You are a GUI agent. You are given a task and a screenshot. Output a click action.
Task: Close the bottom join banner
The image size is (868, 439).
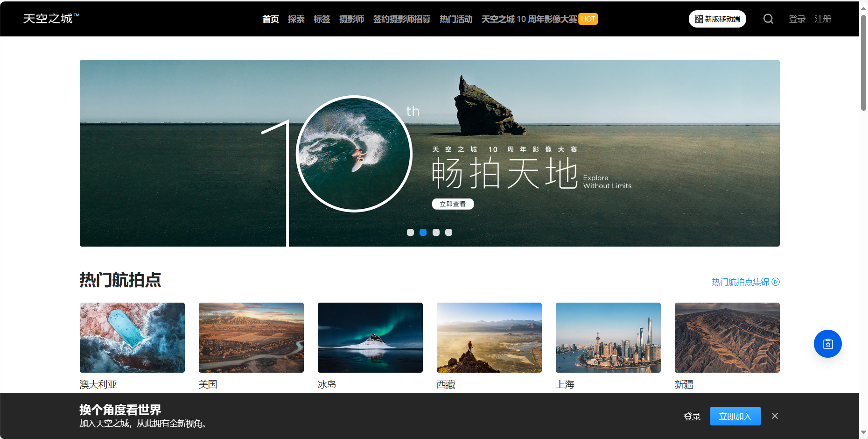[x=775, y=416]
